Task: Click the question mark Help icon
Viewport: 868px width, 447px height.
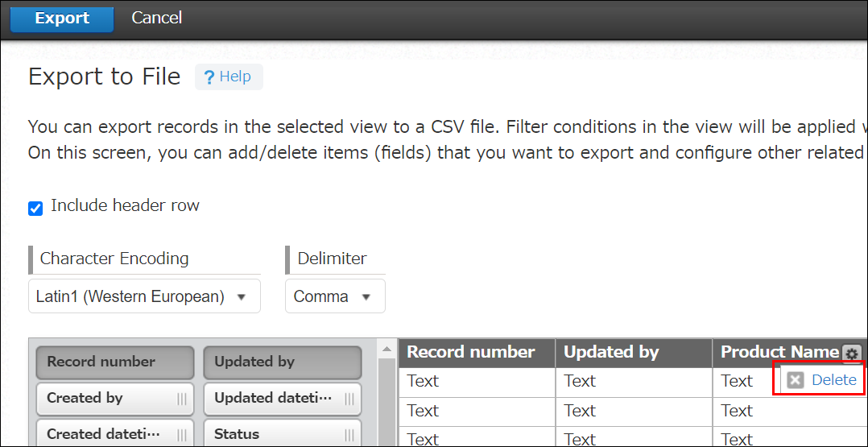Action: coord(209,77)
